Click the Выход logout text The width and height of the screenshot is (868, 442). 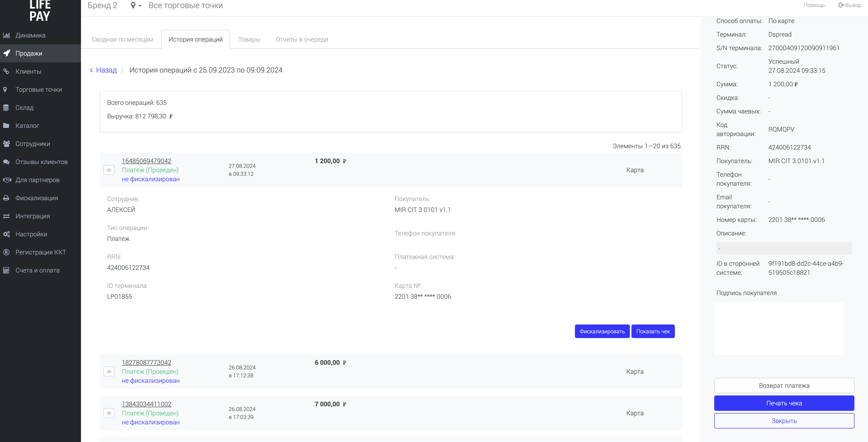click(853, 5)
